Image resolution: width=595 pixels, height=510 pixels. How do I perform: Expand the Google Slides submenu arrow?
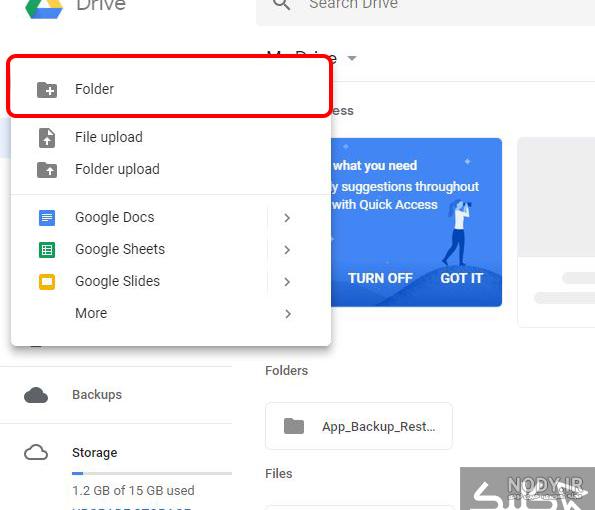(x=287, y=282)
